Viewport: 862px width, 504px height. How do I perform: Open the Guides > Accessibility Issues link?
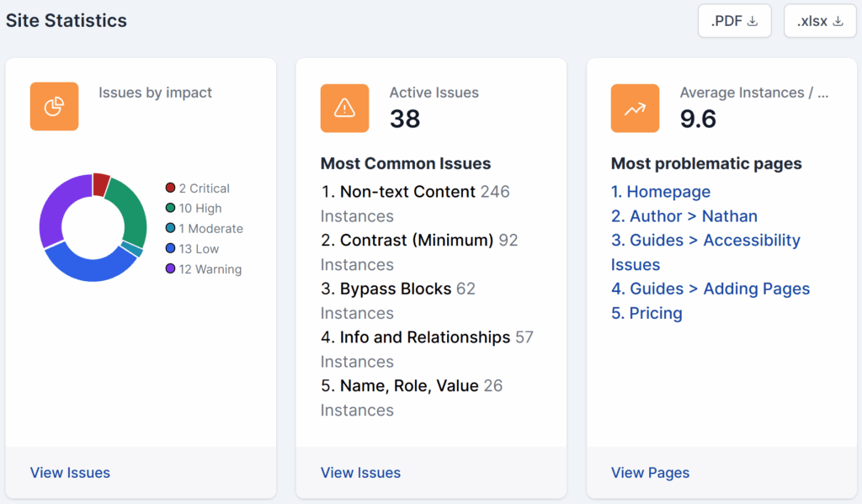(705, 241)
